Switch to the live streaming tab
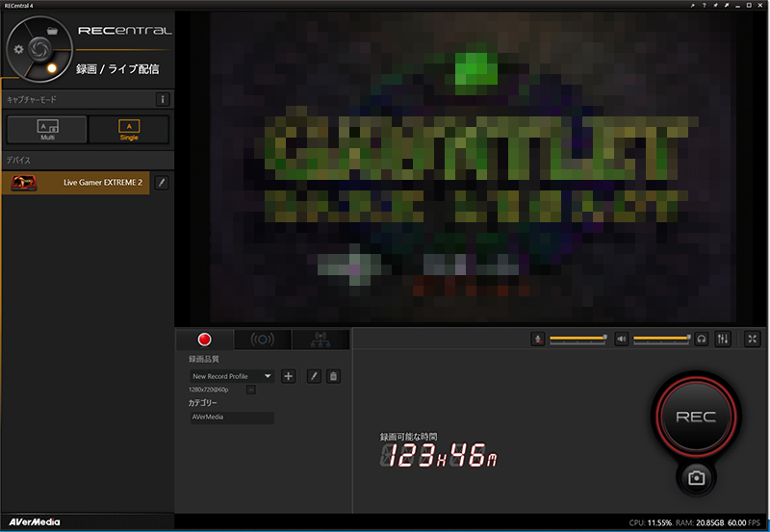 pos(262,339)
